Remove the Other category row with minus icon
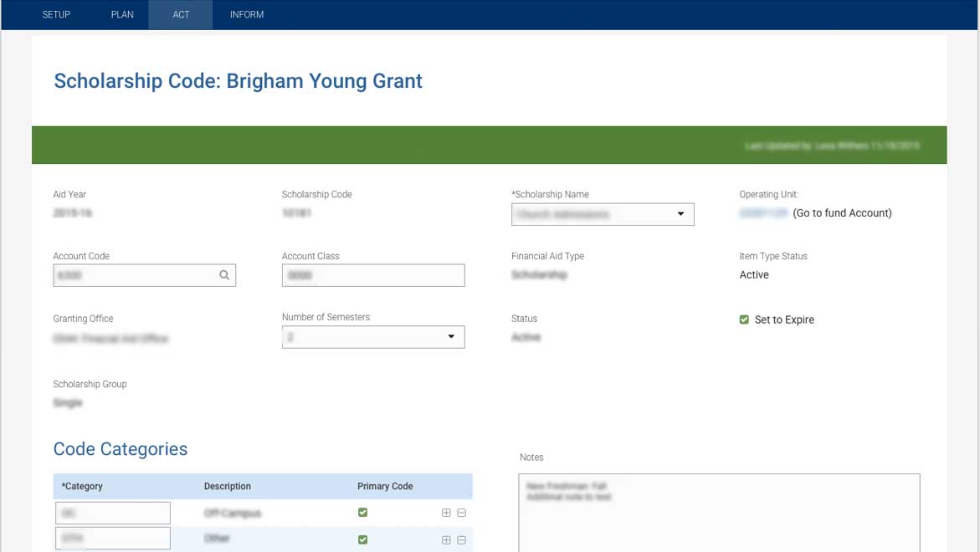Viewport: 980px width, 552px height. pos(461,540)
